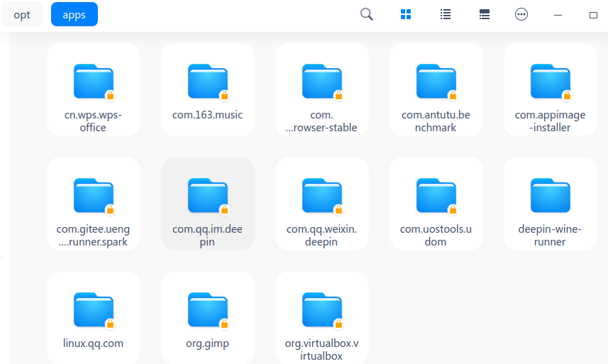Click the 'com.163.music' file name
The image size is (608, 364).
(x=207, y=115)
